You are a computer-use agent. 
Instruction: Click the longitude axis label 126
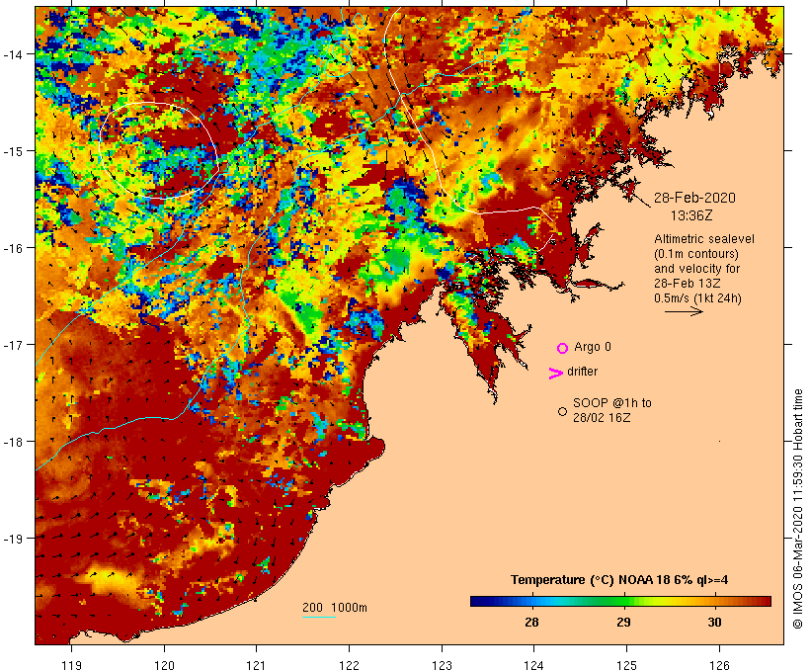[x=719, y=665]
